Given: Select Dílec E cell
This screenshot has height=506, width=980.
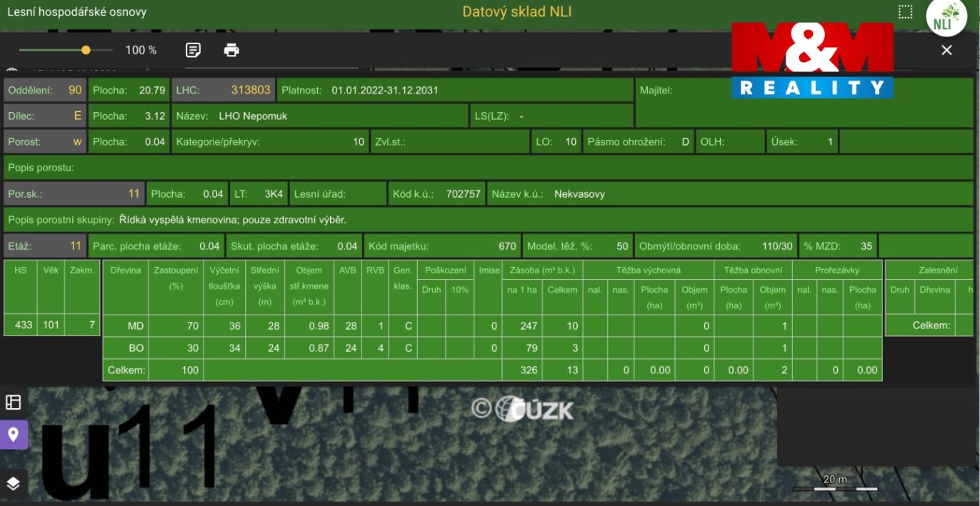Looking at the screenshot, I should 45,116.
